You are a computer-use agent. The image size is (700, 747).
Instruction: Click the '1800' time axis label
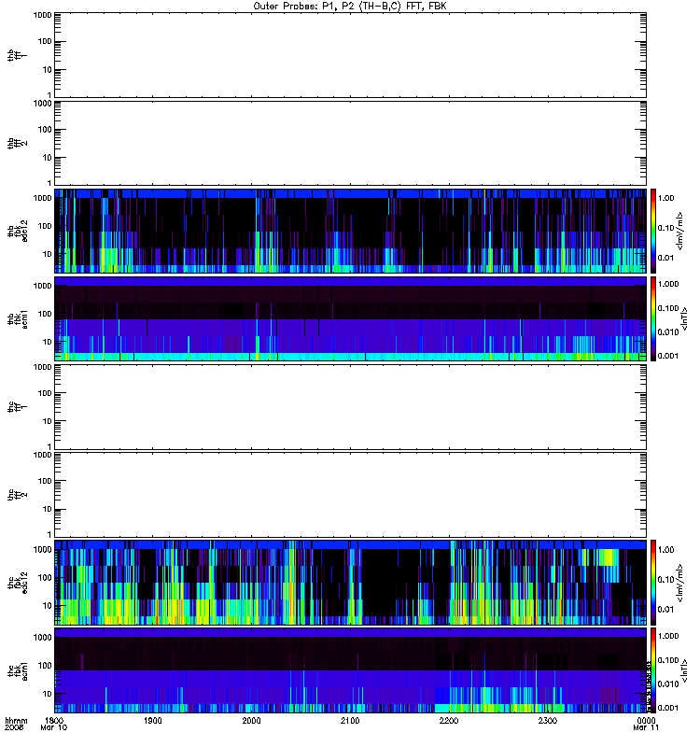pyautogui.click(x=54, y=720)
